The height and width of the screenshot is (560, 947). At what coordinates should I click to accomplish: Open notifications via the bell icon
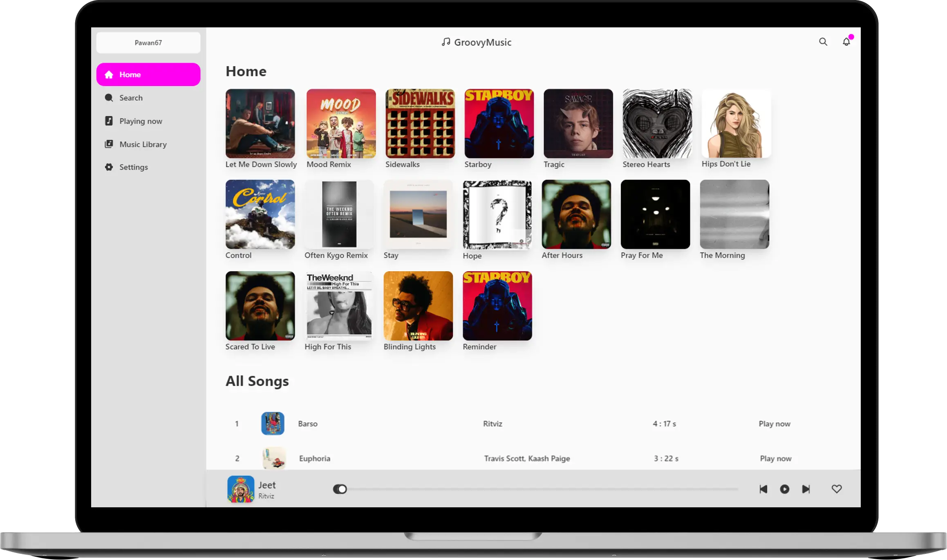pos(846,42)
